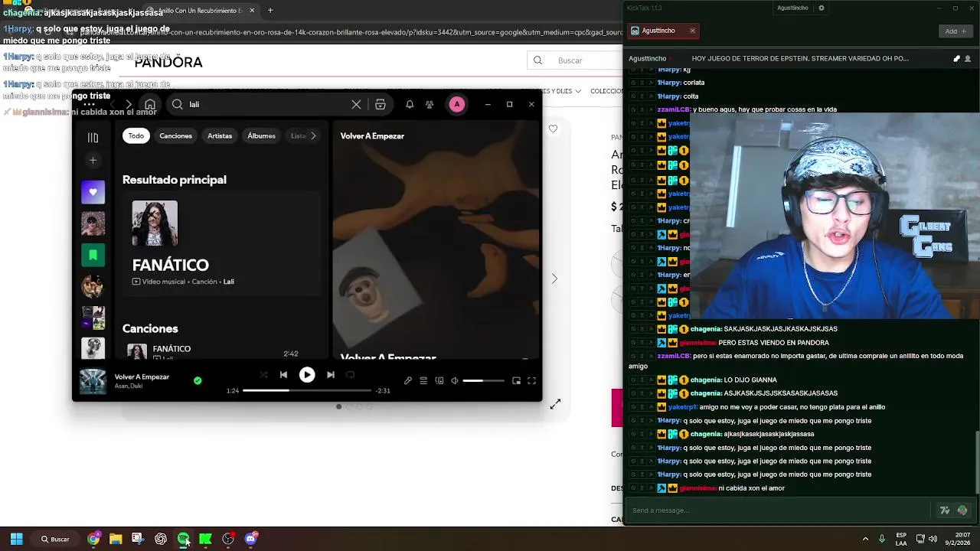Play FANÁTICO row under Canciones
The height and width of the screenshot is (551, 980).
[x=221, y=351]
